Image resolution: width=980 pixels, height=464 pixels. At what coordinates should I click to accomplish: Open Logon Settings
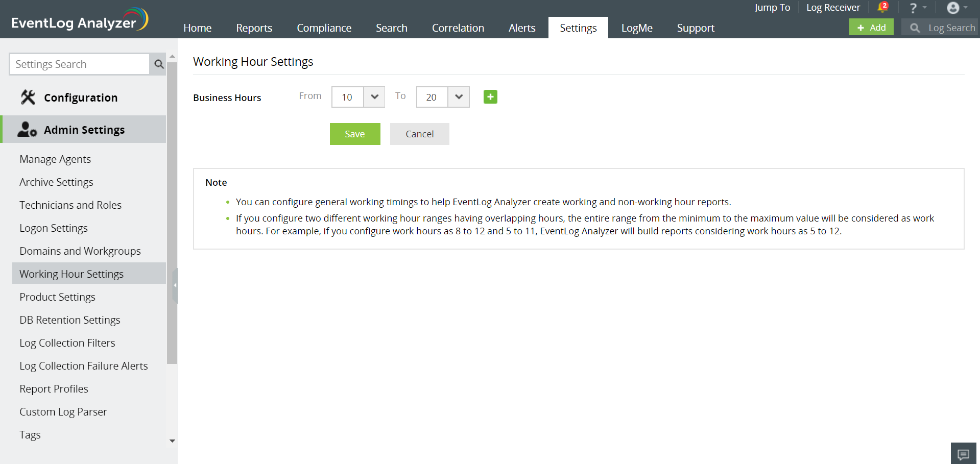tap(54, 228)
